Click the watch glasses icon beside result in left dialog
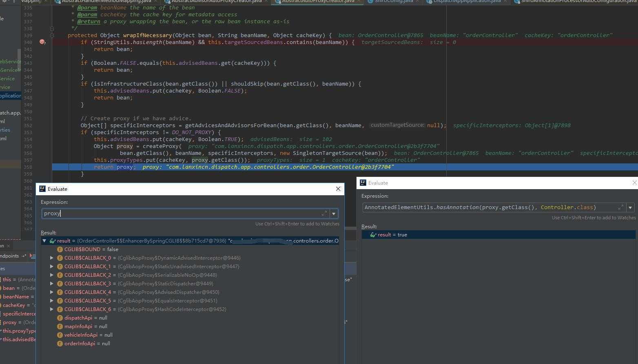The image size is (638, 364). point(52,241)
